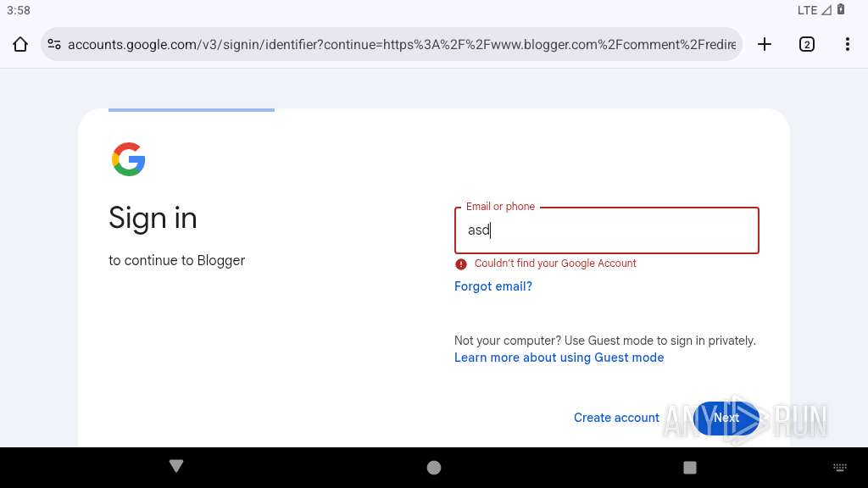Open the Forgot email? link
This screenshot has height=488, width=868.
point(493,286)
